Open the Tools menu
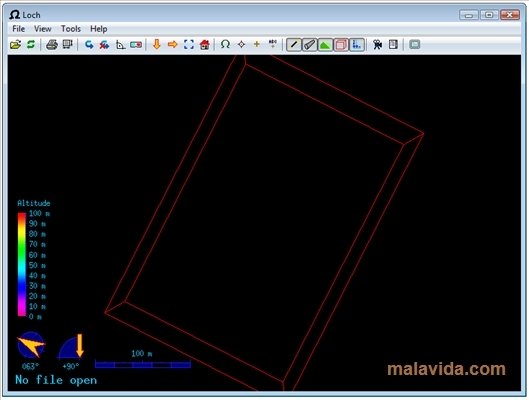This screenshot has width=529, height=400. point(71,29)
